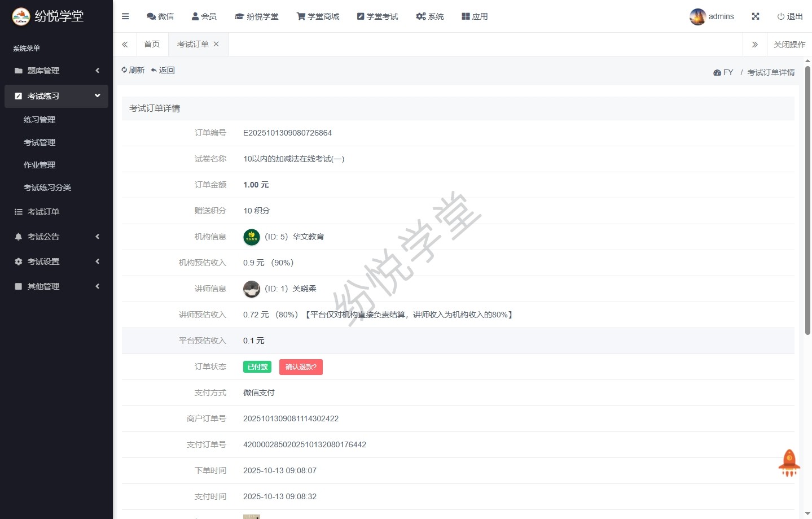Open the 学堂商城 top menu
This screenshot has width=812, height=519.
tap(318, 16)
